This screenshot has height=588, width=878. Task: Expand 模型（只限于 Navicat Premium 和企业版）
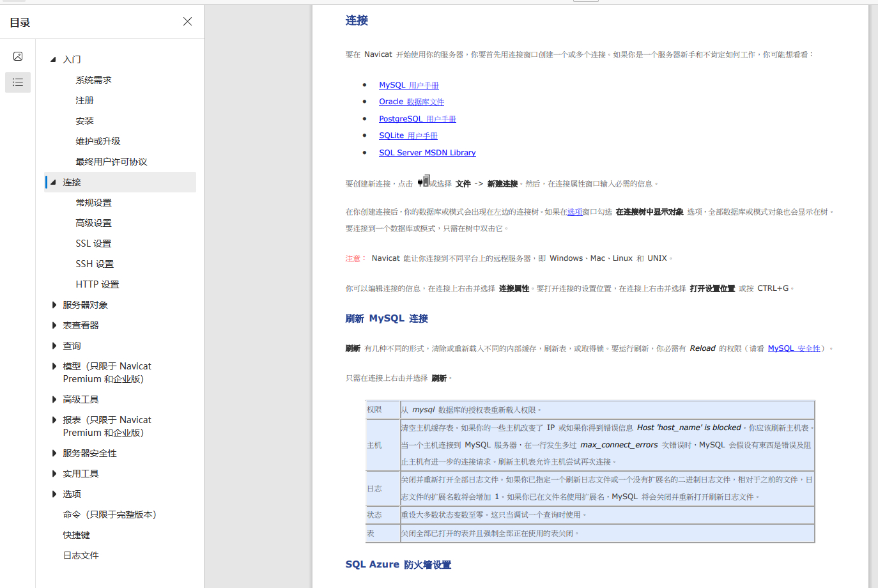point(54,366)
